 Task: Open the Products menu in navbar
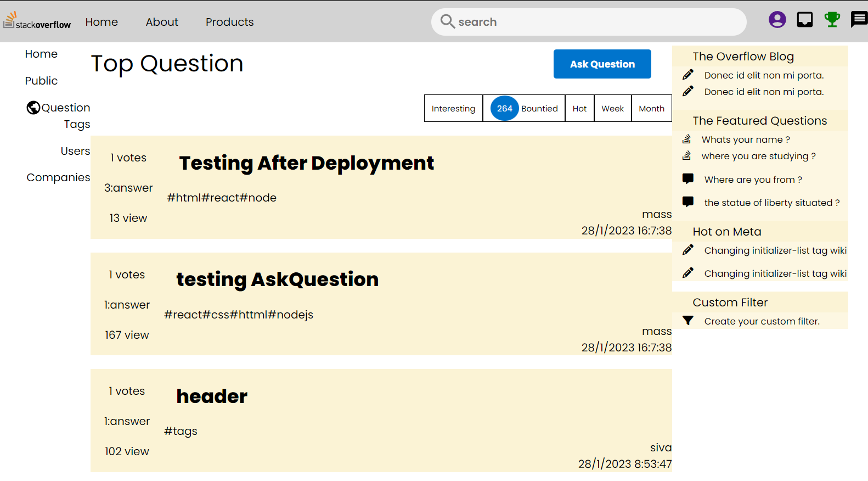(x=229, y=22)
